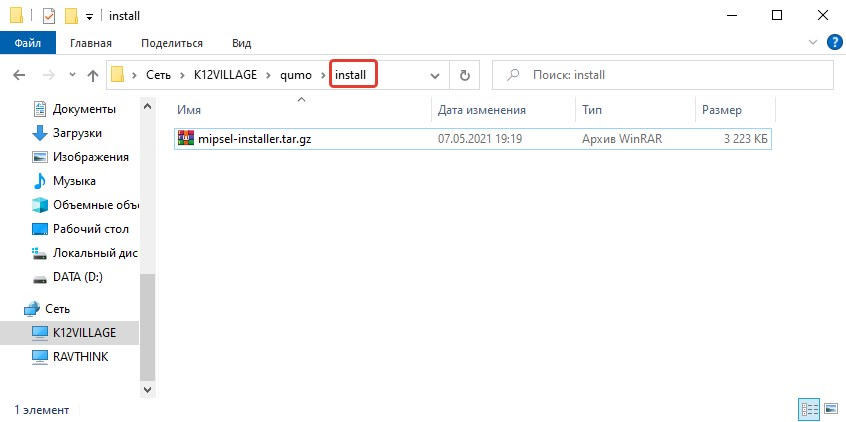Click the K12VILLAGE monitor icon
This screenshot has height=422, width=846.
40,333
